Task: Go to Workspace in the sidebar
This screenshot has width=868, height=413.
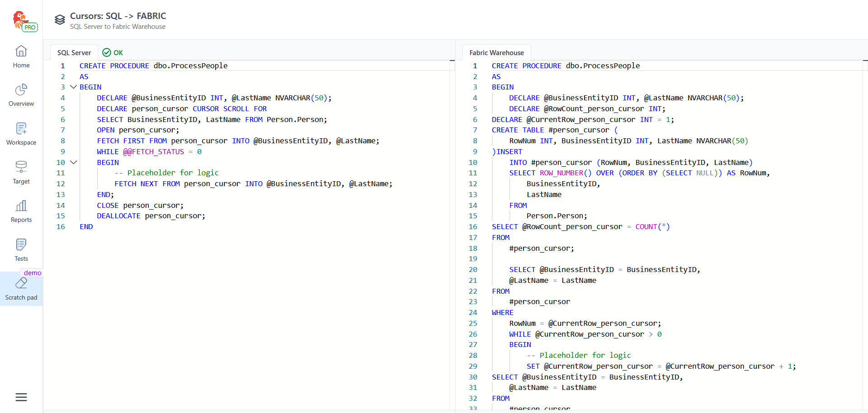Action: pyautogui.click(x=21, y=134)
